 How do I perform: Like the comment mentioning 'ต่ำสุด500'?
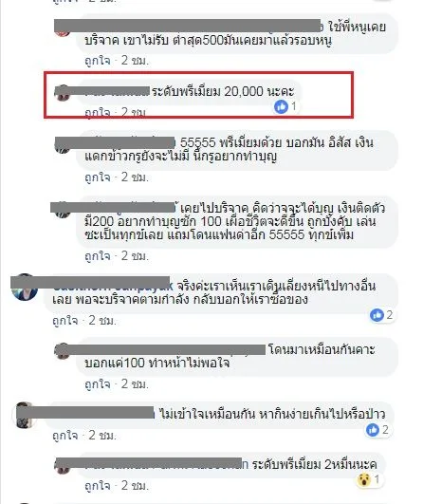coord(98,60)
